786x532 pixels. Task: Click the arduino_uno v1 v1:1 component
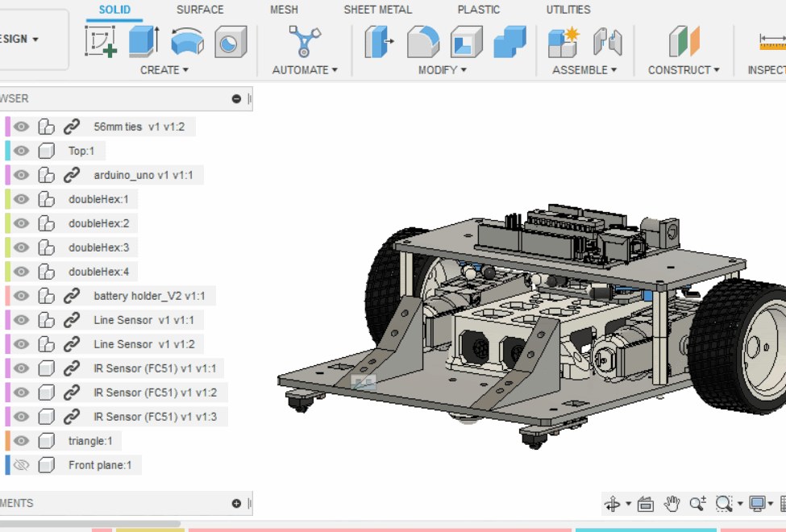[x=143, y=175]
